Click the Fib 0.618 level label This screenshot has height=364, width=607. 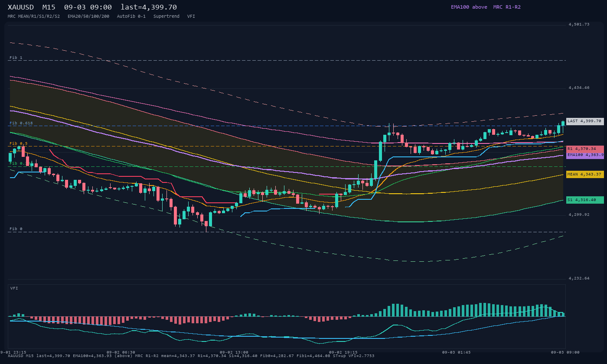click(21, 123)
